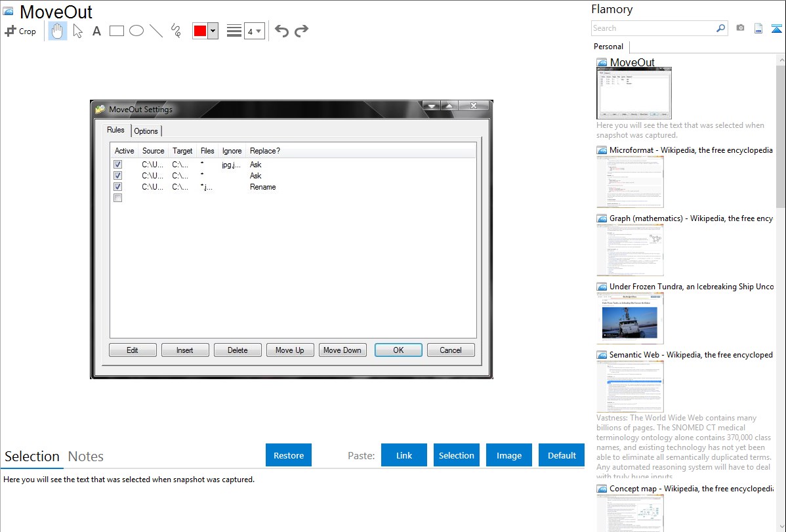This screenshot has height=532, width=786.
Task: Choose the freehand scribble tool
Action: pos(176,31)
